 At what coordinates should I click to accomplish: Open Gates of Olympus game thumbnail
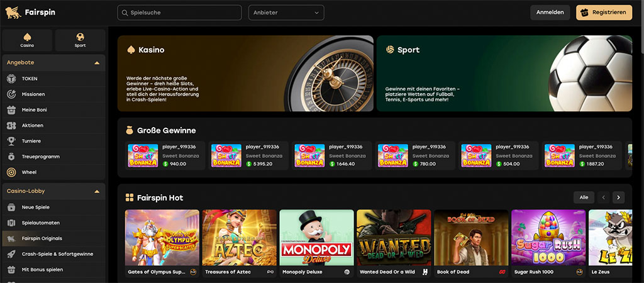click(162, 238)
